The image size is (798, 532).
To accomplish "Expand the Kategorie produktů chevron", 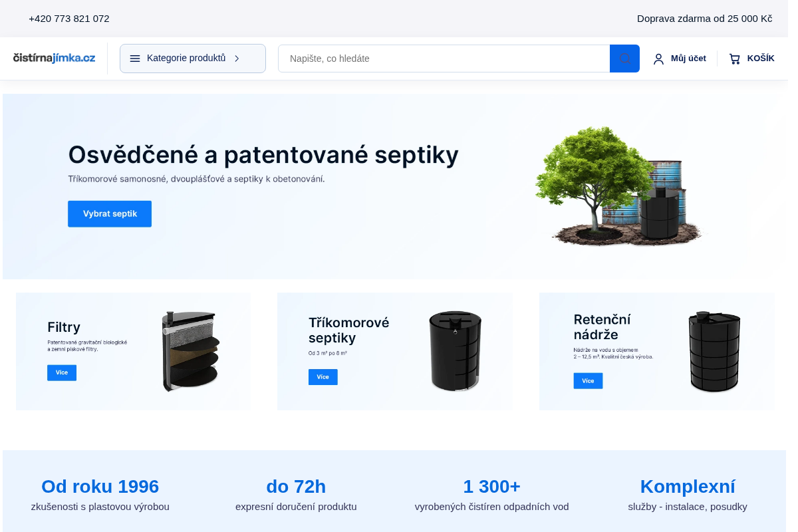I will tap(237, 59).
